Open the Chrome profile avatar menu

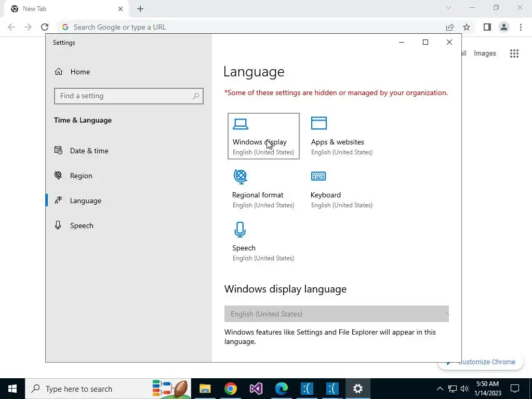tap(504, 27)
